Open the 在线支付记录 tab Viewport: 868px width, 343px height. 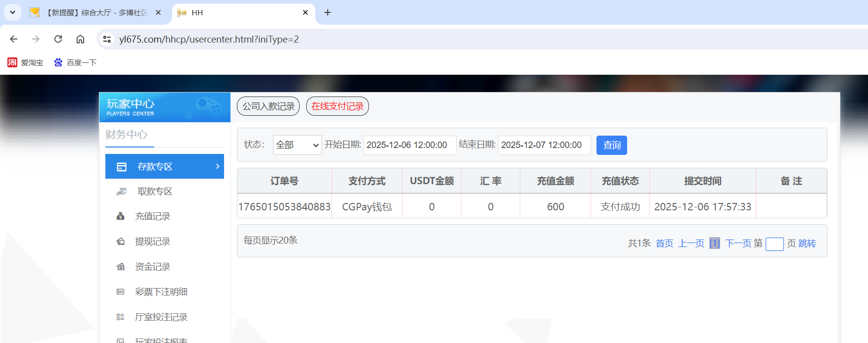click(x=337, y=106)
